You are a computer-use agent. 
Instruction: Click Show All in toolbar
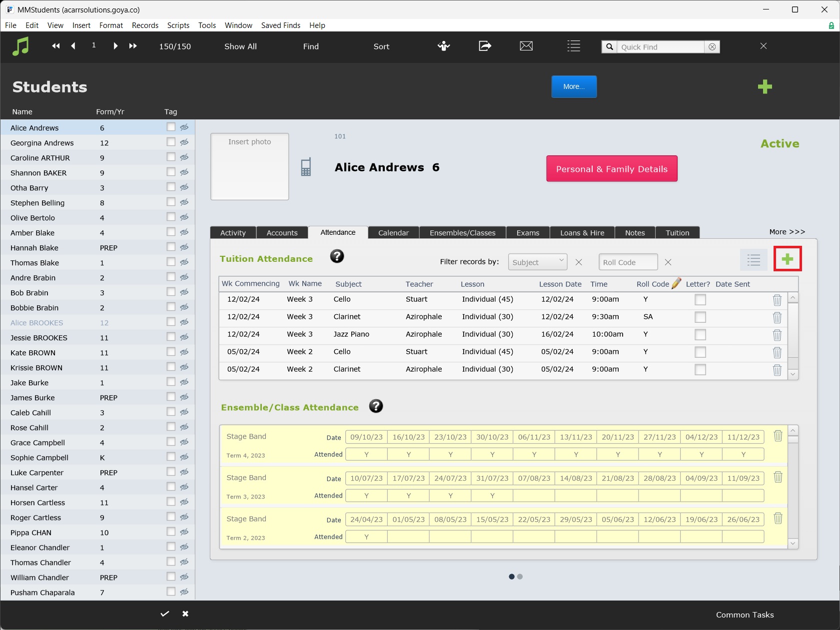pos(240,46)
